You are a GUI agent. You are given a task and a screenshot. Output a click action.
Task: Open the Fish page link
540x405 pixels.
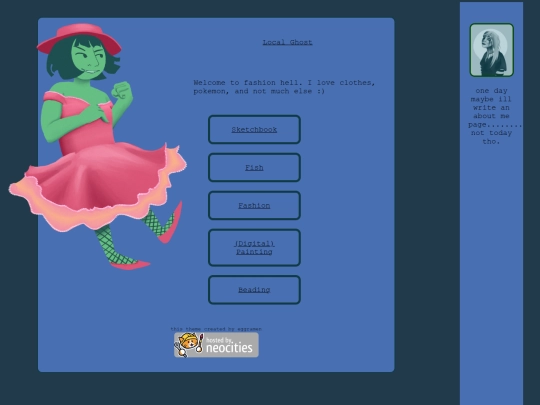254,167
